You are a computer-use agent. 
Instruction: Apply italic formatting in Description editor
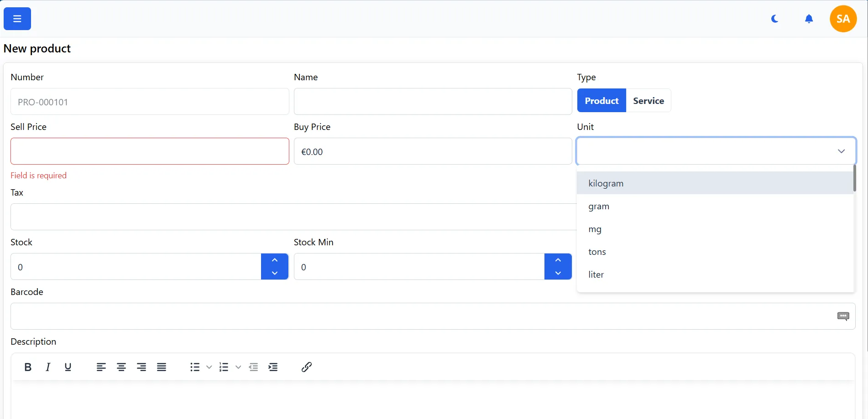[48, 367]
